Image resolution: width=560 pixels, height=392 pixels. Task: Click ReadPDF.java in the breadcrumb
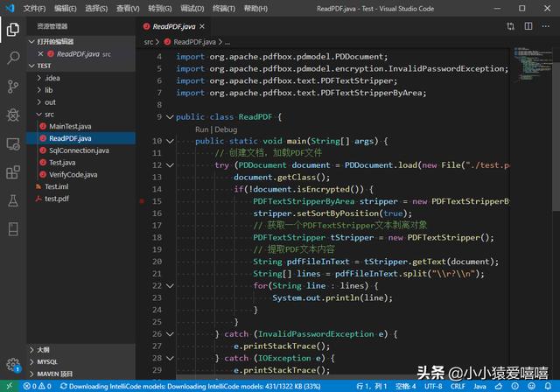(x=194, y=42)
